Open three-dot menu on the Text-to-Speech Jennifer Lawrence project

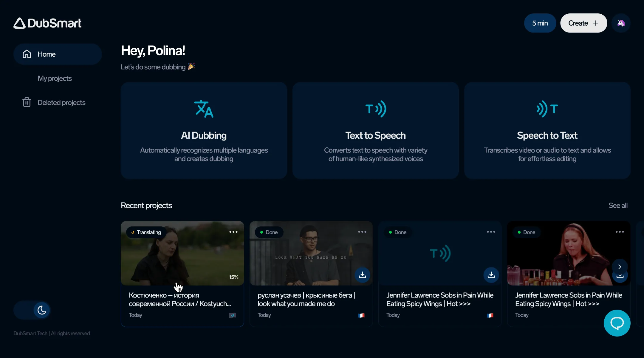(491, 232)
